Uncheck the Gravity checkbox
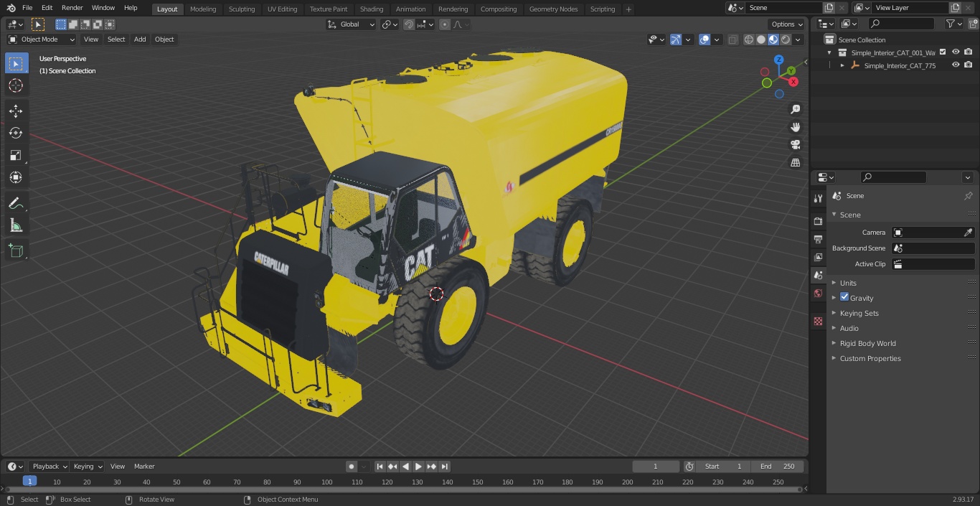Screen dimensions: 980x506 click(x=844, y=297)
